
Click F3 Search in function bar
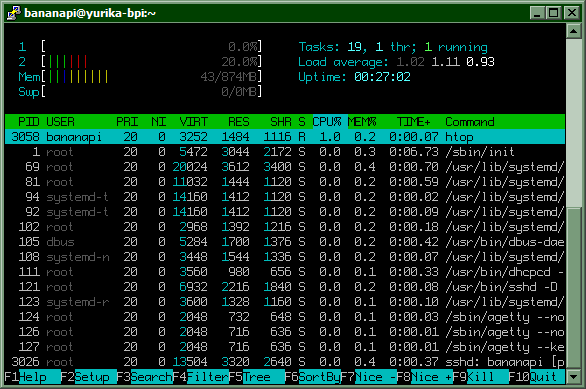coord(145,377)
